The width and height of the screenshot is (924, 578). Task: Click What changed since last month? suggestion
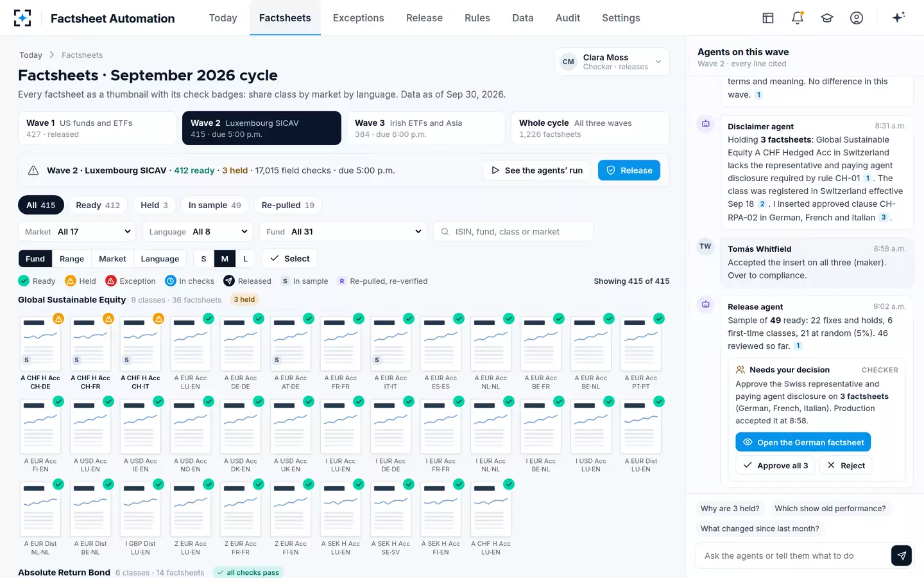pos(760,529)
